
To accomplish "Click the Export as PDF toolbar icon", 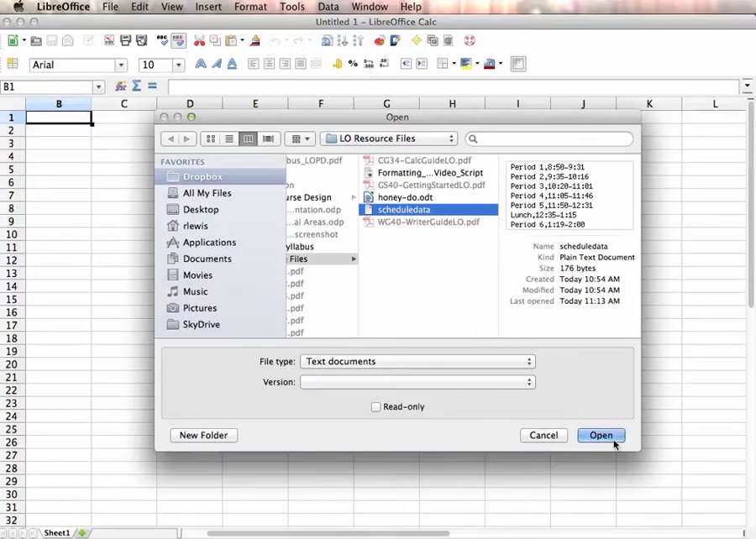I will tap(109, 41).
